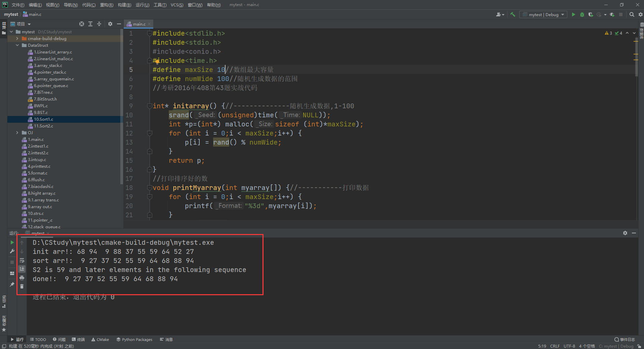Screen dimensions: 644x349
Task: Run mytest with the green play button
Action: coord(573,14)
